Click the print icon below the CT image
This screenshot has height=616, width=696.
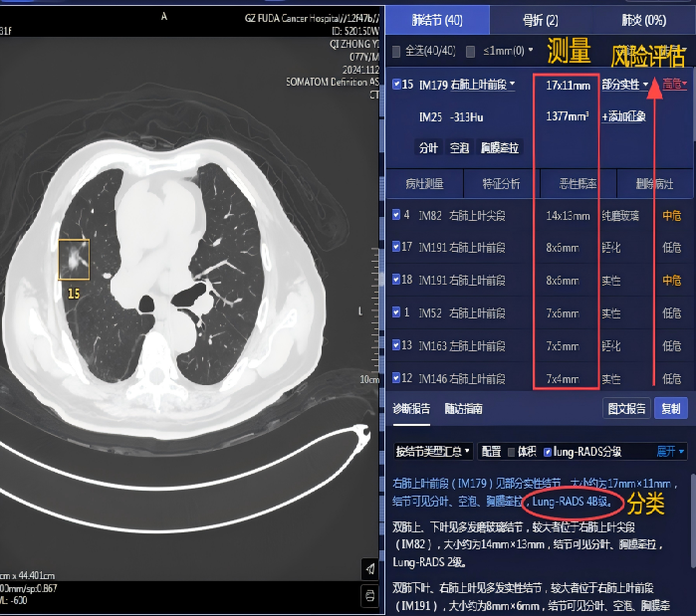(368, 595)
